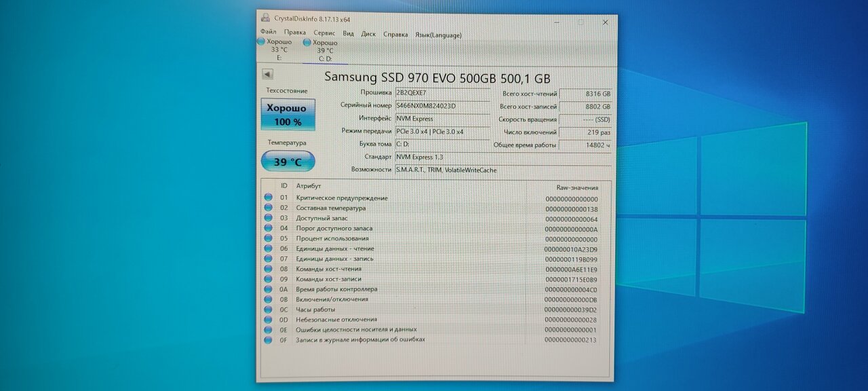Open the Файл menu

pos(268,33)
